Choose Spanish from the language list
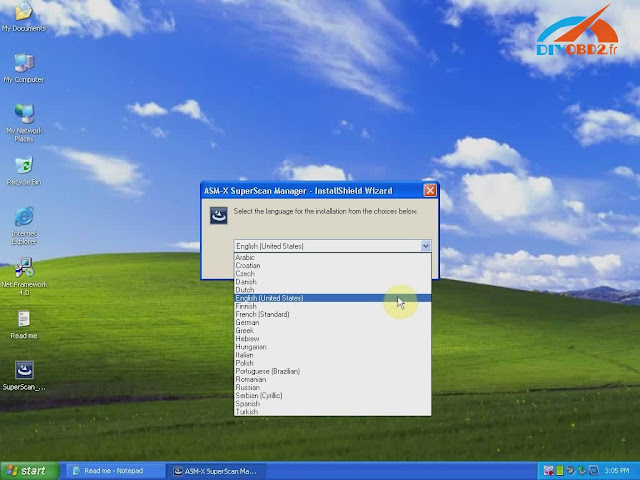 [332, 404]
